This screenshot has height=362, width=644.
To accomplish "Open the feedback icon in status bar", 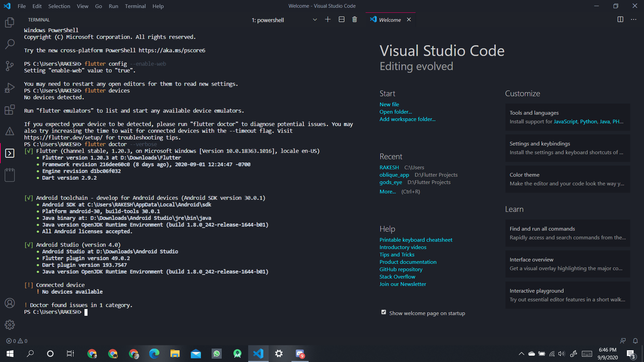I will click(x=623, y=341).
